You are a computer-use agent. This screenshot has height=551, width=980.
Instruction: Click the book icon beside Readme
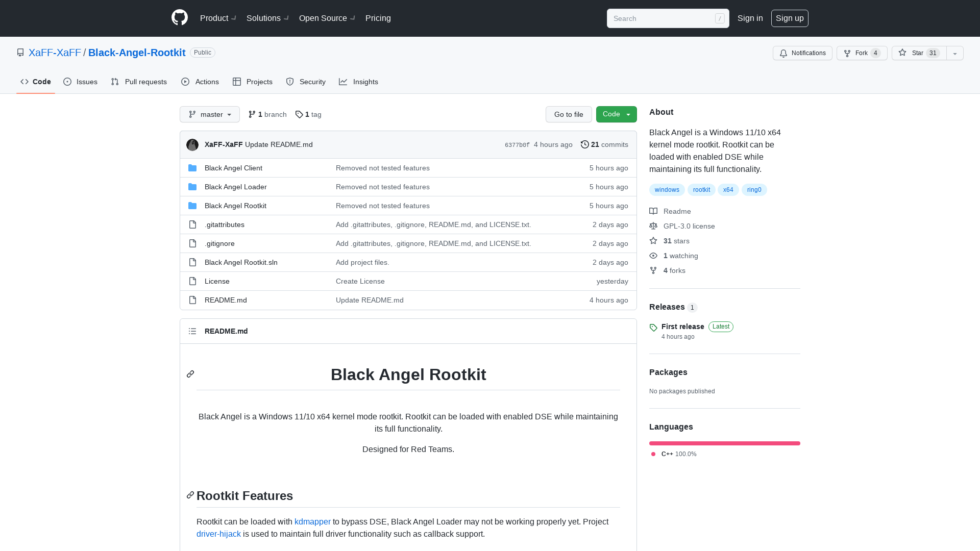pyautogui.click(x=653, y=211)
